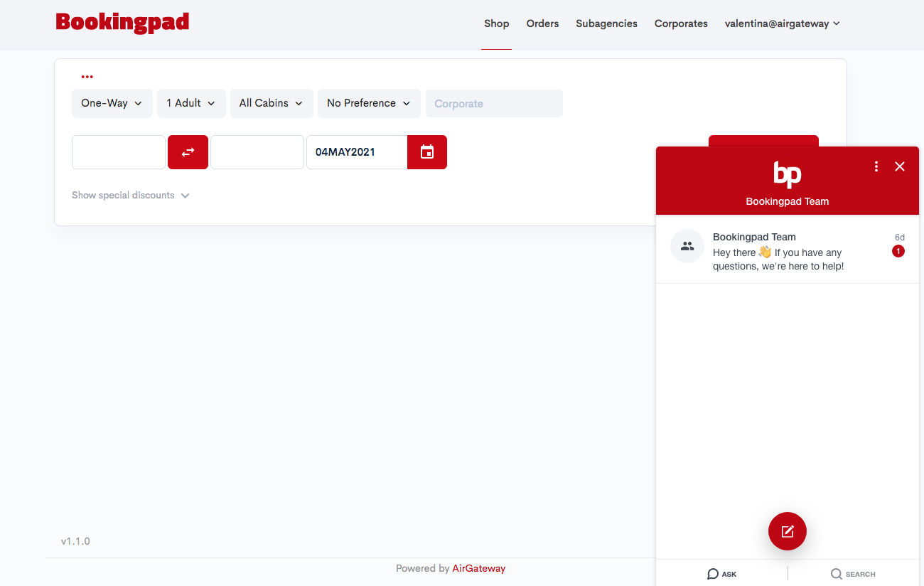Select the SEARCH tab in chat widget
The image size is (924, 586).
tap(853, 574)
